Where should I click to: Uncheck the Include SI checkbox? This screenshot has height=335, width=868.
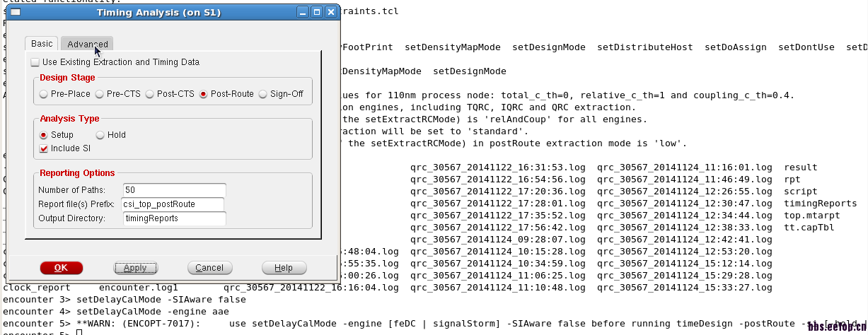click(44, 149)
